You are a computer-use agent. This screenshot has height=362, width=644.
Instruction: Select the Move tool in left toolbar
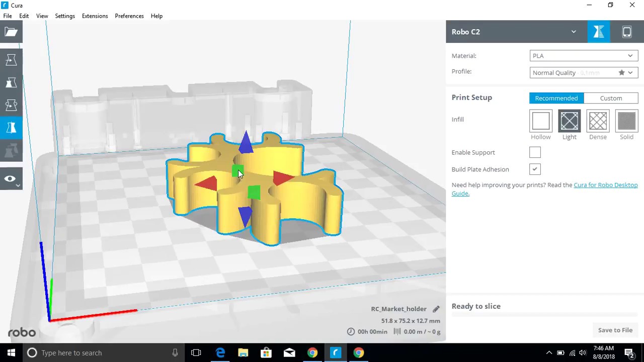coord(11,60)
